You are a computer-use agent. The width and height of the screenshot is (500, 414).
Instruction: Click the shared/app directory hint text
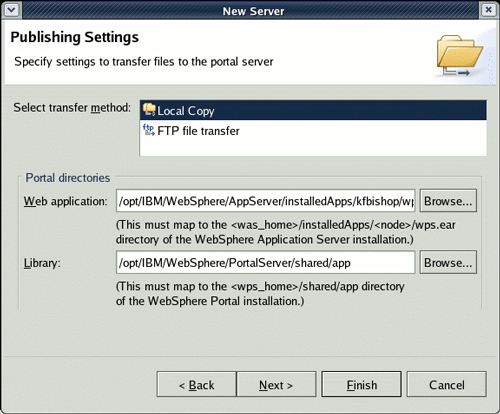(260, 294)
